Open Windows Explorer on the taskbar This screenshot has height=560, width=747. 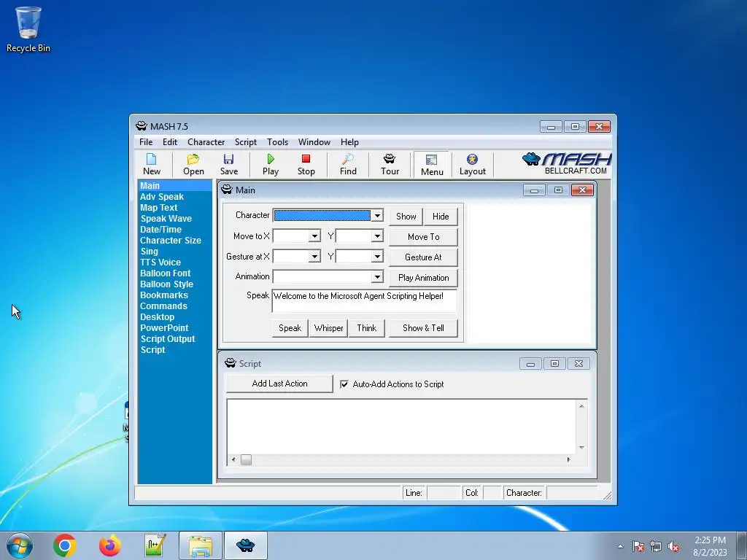click(x=200, y=545)
